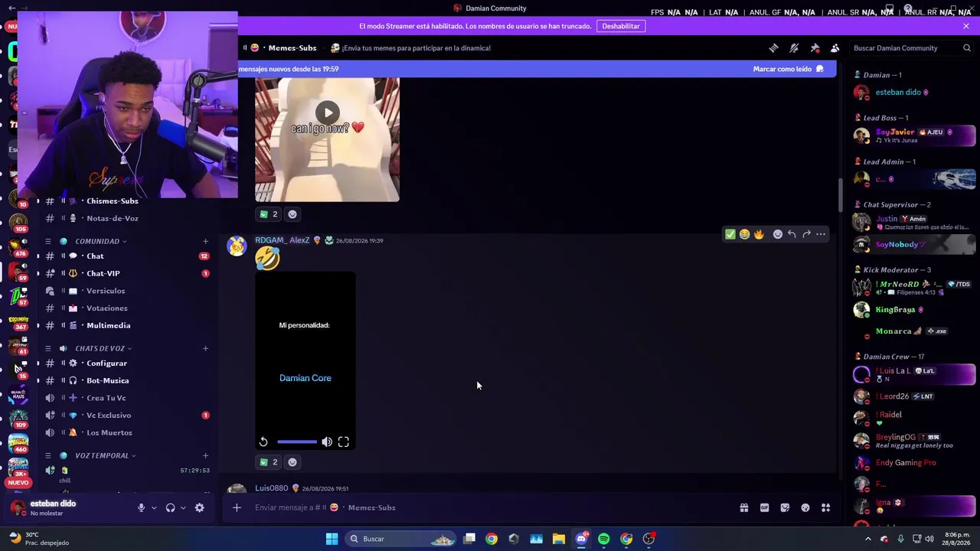This screenshot has width=980, height=551.
Task: Disable streamer mode with Deshabilitar
Action: [x=621, y=26]
